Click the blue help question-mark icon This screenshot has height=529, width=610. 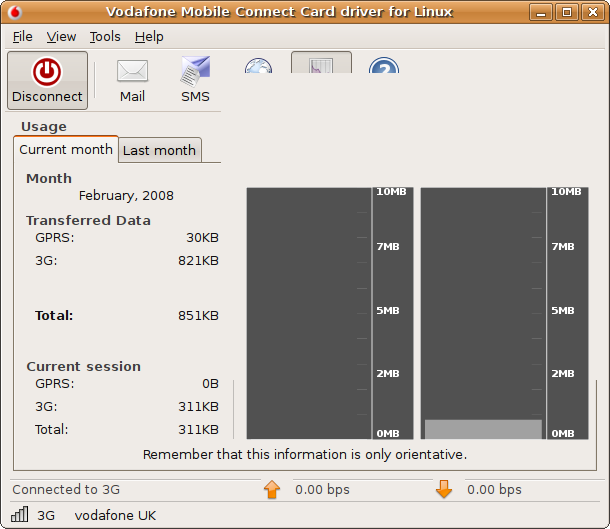click(384, 65)
